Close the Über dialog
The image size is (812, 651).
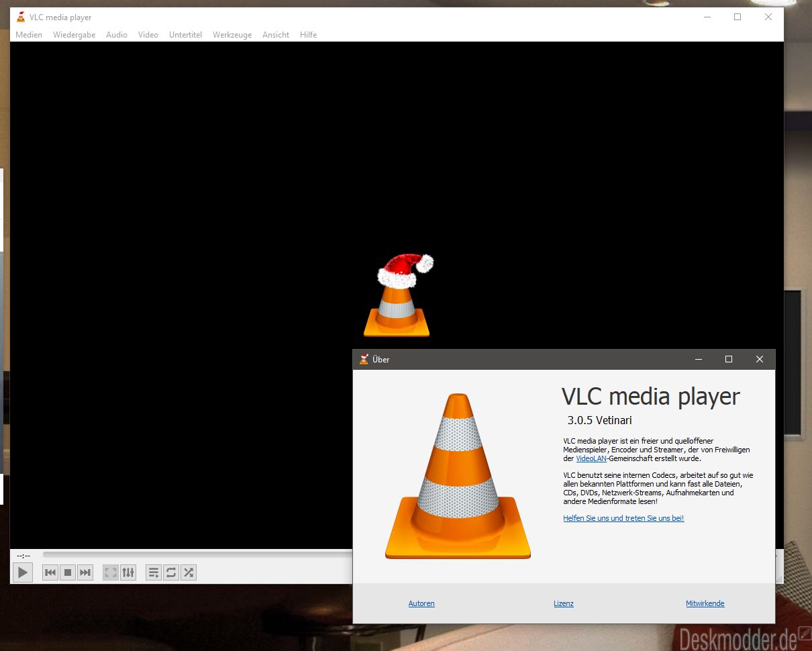[x=760, y=359]
